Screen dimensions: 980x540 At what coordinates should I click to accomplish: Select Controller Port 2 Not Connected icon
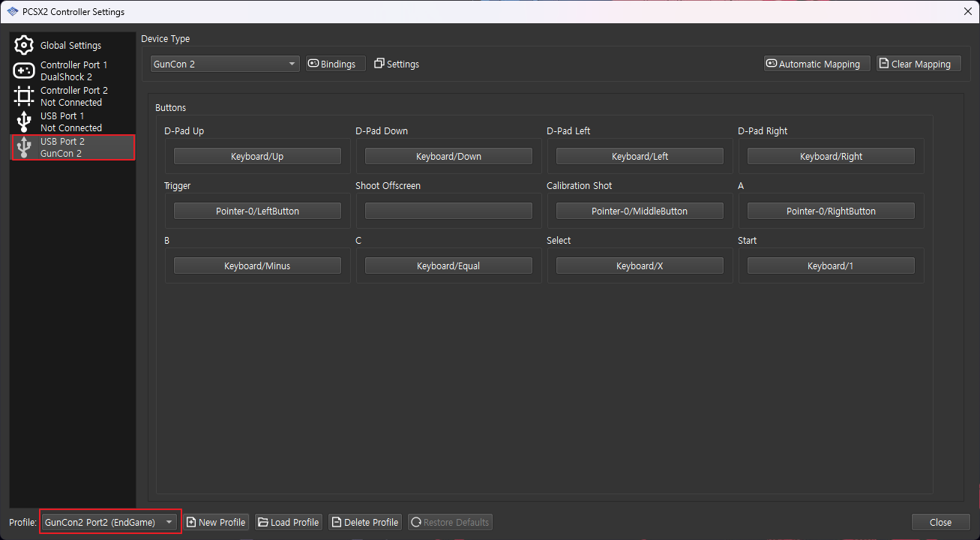(24, 96)
